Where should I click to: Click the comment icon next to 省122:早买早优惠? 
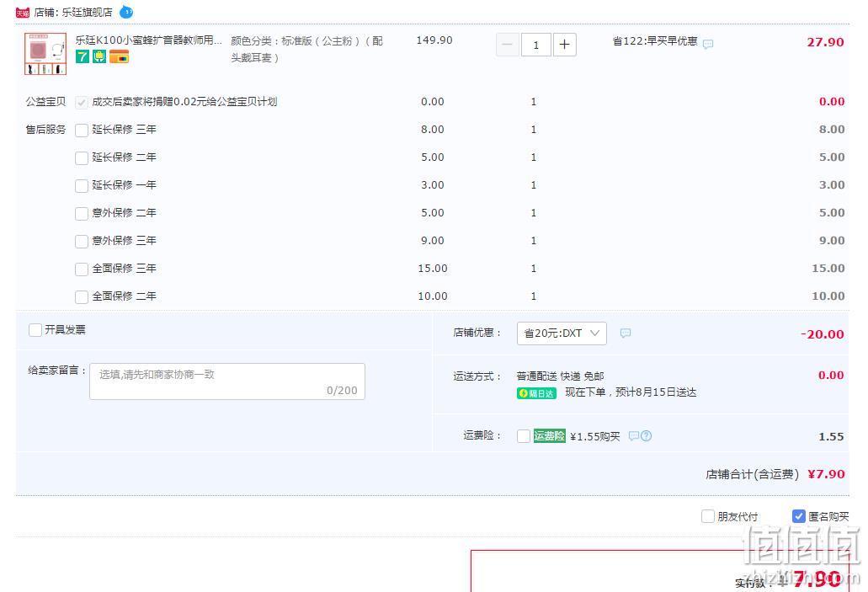[x=708, y=45]
